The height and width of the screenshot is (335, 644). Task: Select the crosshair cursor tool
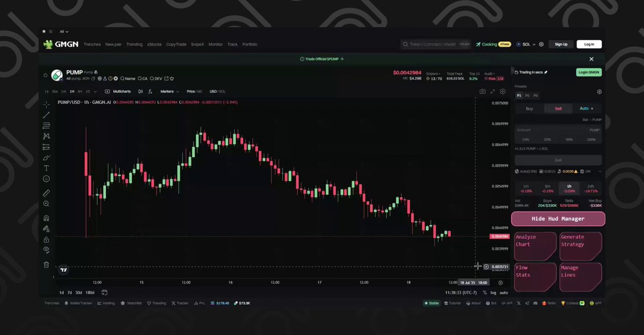point(46,104)
